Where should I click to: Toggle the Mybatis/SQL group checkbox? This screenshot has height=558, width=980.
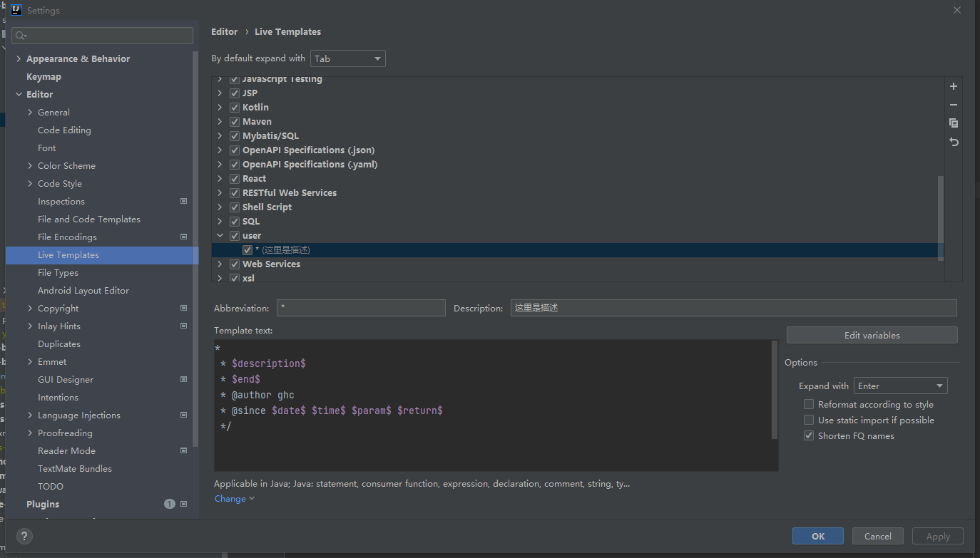click(234, 136)
